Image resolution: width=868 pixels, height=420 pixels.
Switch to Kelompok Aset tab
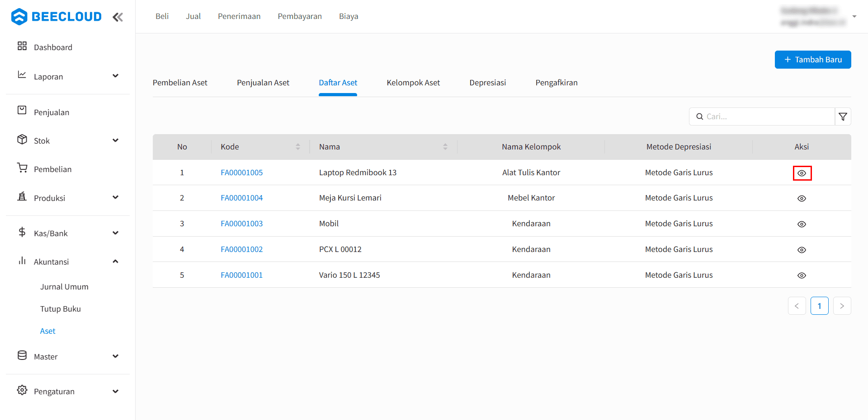pyautogui.click(x=413, y=83)
